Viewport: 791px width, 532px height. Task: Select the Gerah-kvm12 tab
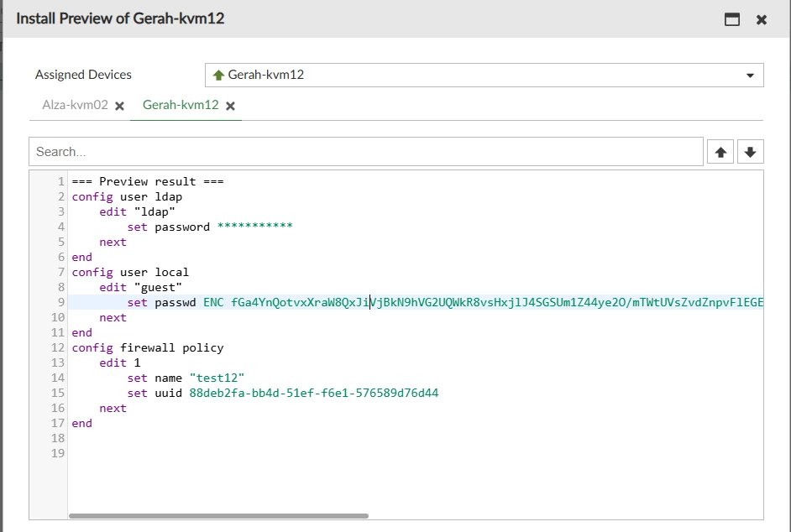(x=181, y=105)
